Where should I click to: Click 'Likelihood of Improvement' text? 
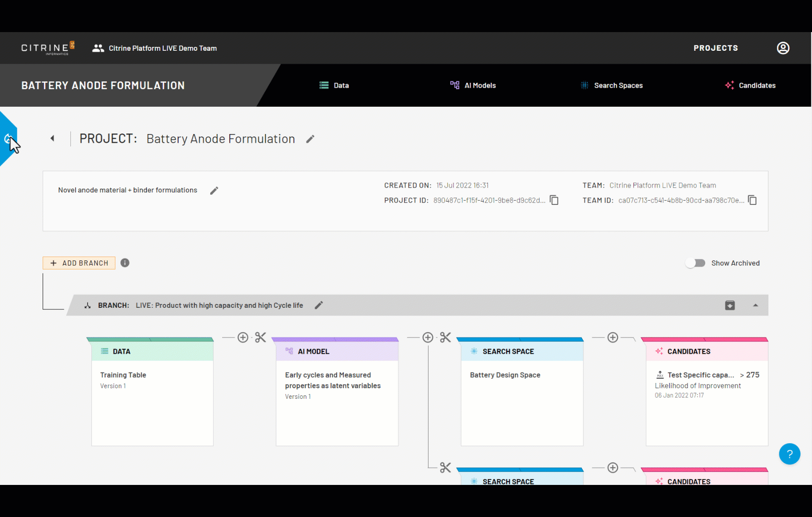click(x=698, y=386)
